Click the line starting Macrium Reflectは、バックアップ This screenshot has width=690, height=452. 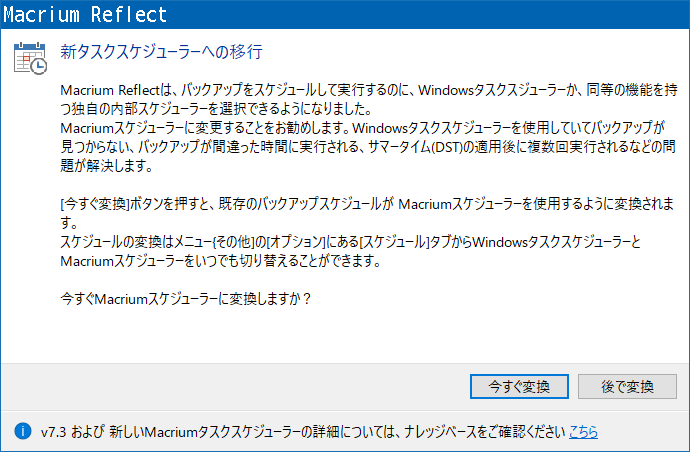[369, 90]
